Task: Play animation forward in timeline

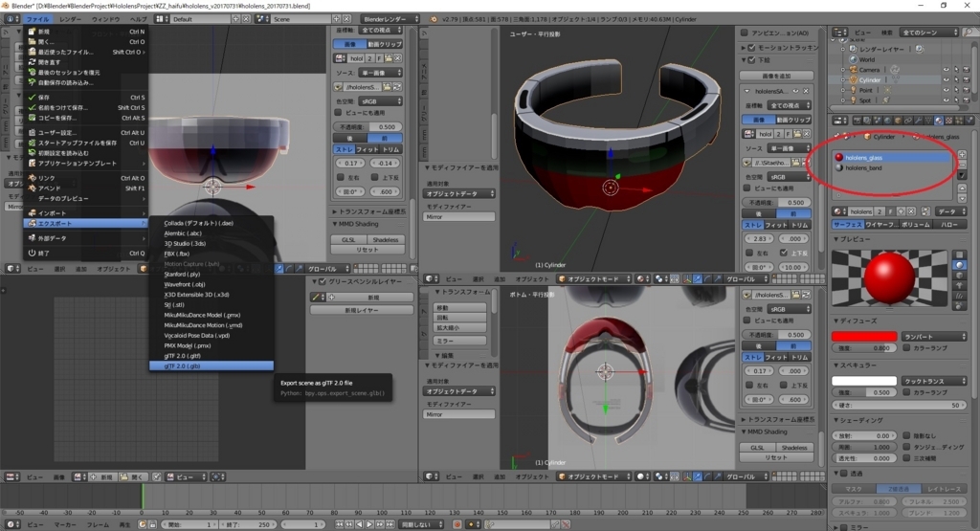Action: tap(369, 524)
